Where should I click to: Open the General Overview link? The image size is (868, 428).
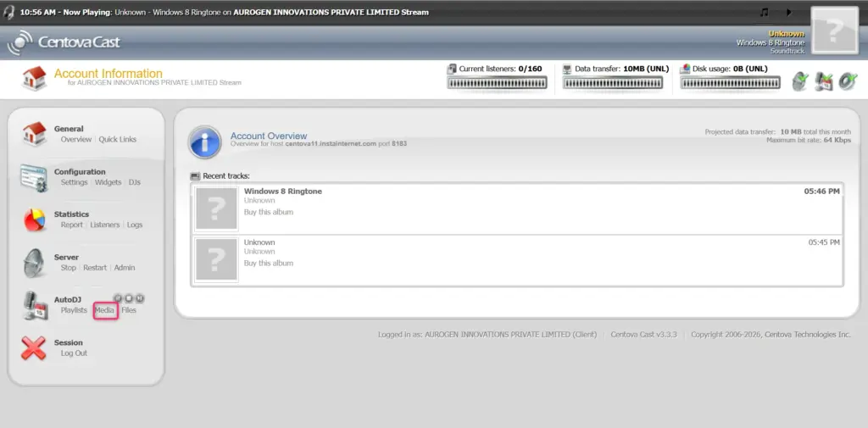[x=75, y=140]
